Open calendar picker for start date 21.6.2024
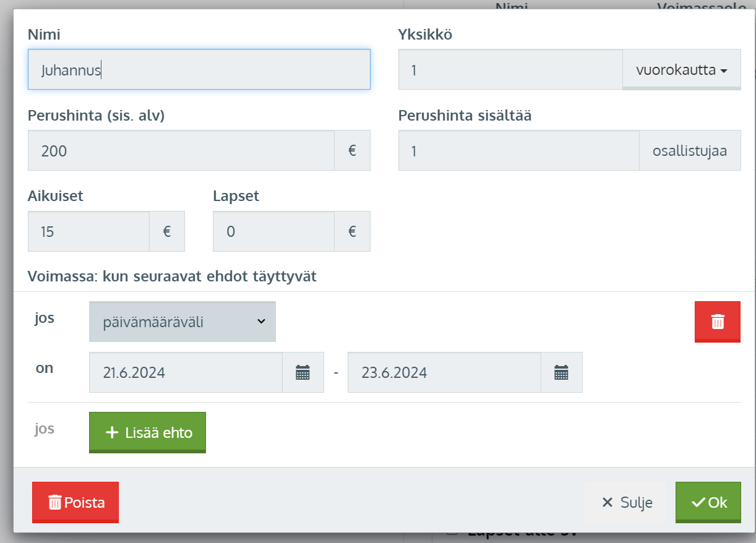756x543 pixels. tap(303, 372)
